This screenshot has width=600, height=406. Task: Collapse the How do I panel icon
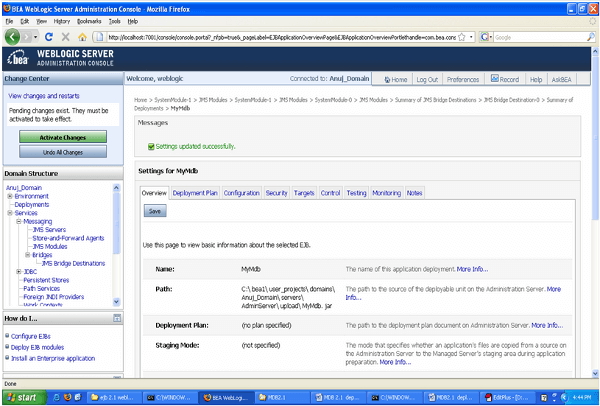click(x=117, y=318)
